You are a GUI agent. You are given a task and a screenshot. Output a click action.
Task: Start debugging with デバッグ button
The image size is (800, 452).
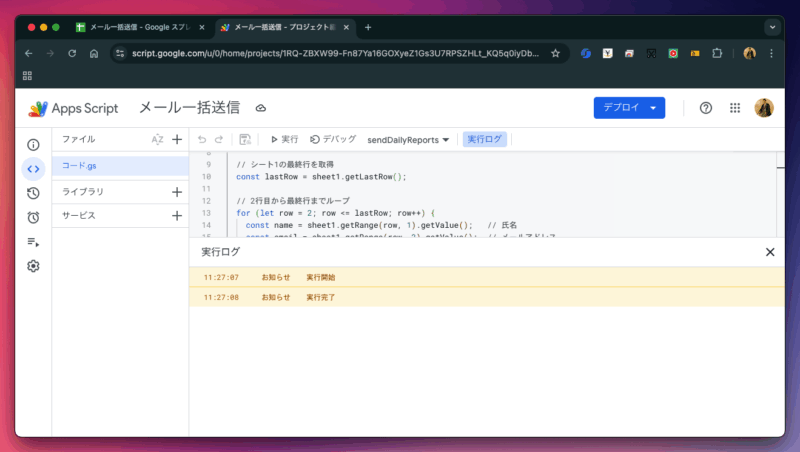click(x=332, y=140)
